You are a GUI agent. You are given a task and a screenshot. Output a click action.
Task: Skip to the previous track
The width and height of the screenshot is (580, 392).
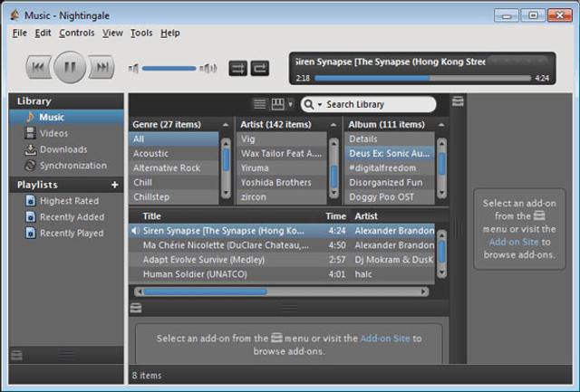tap(39, 67)
